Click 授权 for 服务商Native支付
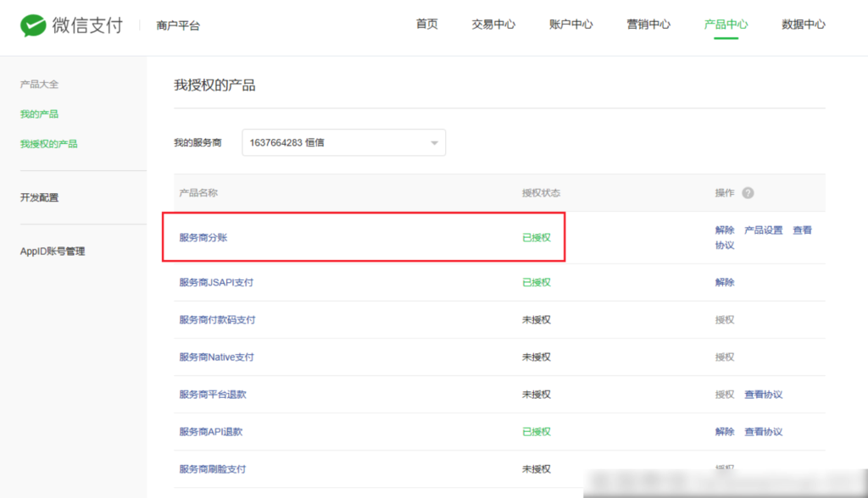Screen dimensions: 868x498 [x=723, y=357]
